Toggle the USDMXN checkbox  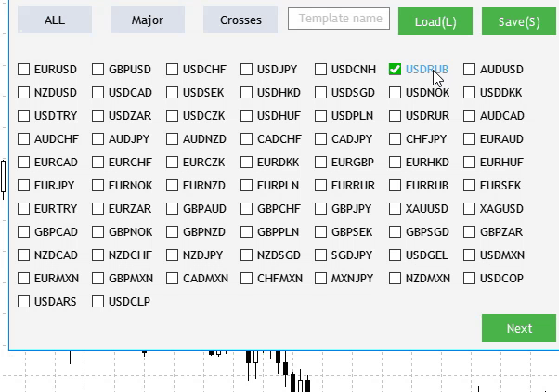click(470, 255)
